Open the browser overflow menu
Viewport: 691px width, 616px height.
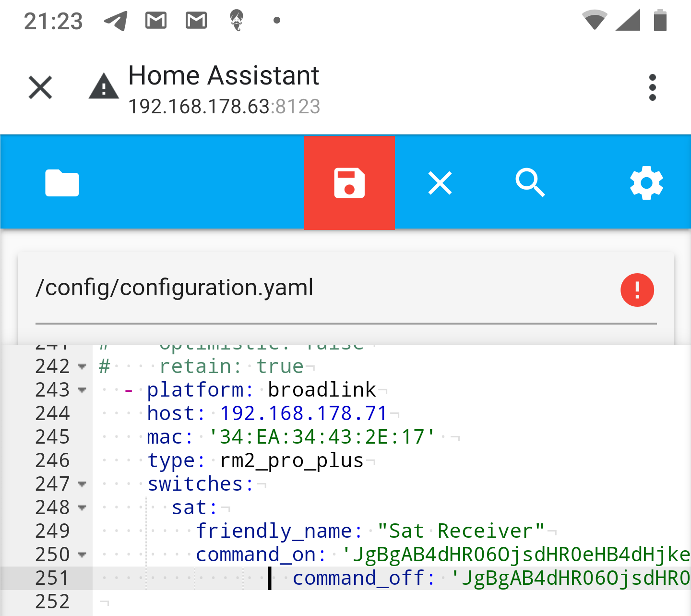(652, 87)
